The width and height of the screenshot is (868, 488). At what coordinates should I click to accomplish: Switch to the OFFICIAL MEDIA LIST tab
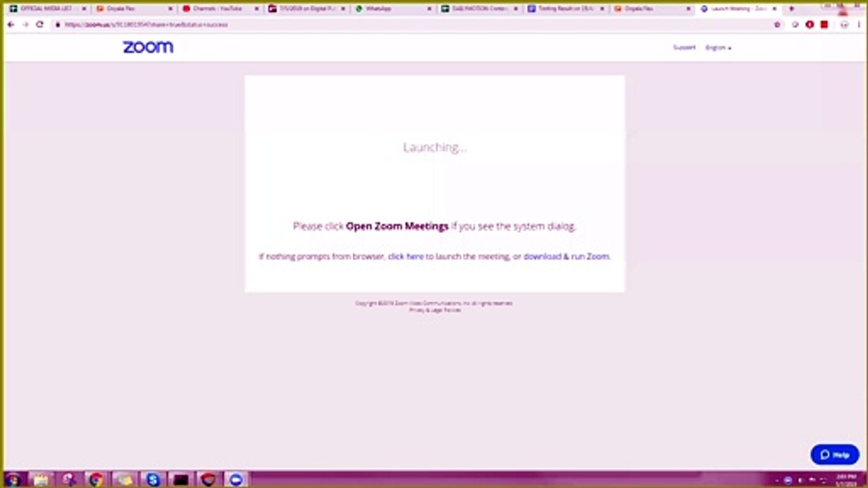click(47, 9)
